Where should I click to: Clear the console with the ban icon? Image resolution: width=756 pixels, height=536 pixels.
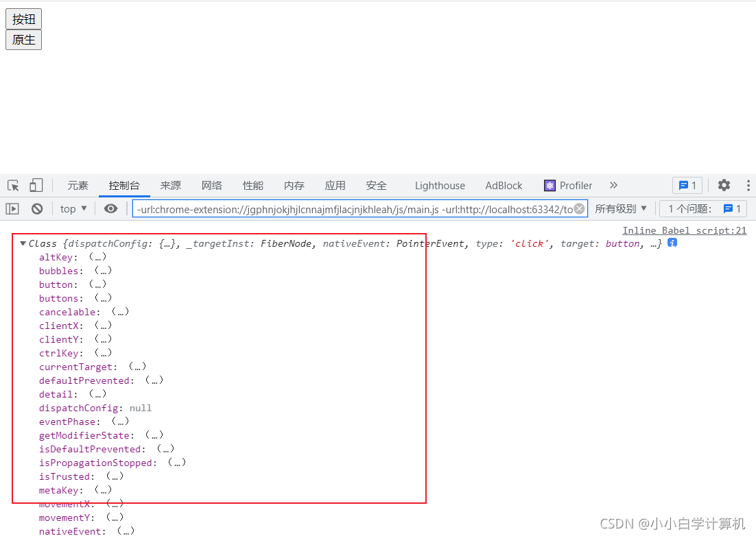37,209
